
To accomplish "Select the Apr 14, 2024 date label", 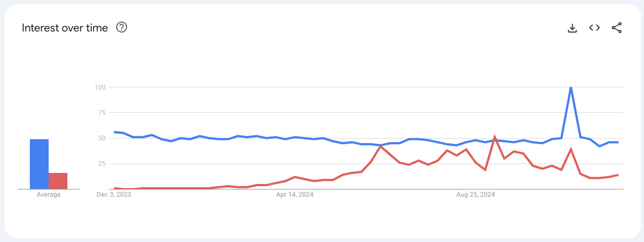I will pyautogui.click(x=294, y=194).
